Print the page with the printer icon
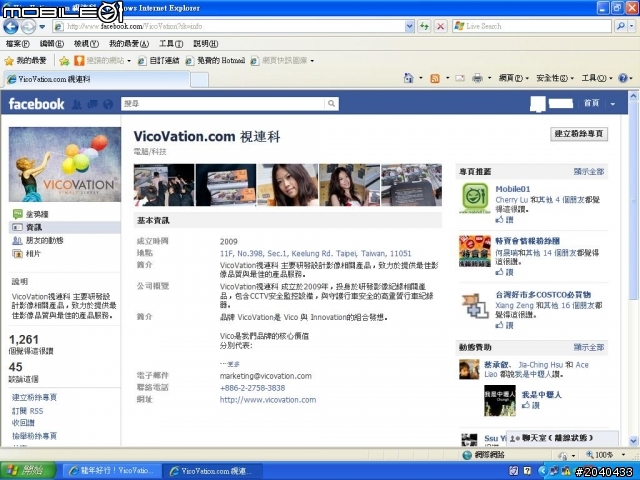Image resolution: width=640 pixels, height=480 pixels. 477,78
